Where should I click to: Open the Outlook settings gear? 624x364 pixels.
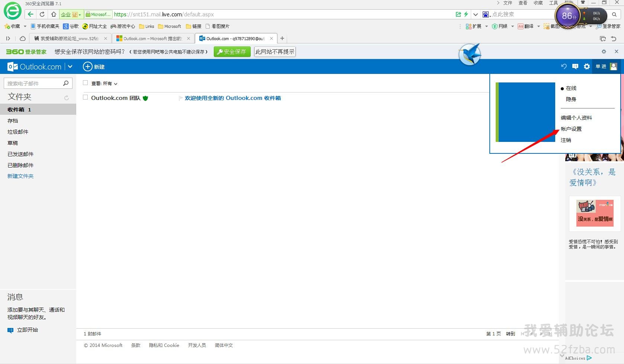587,66
